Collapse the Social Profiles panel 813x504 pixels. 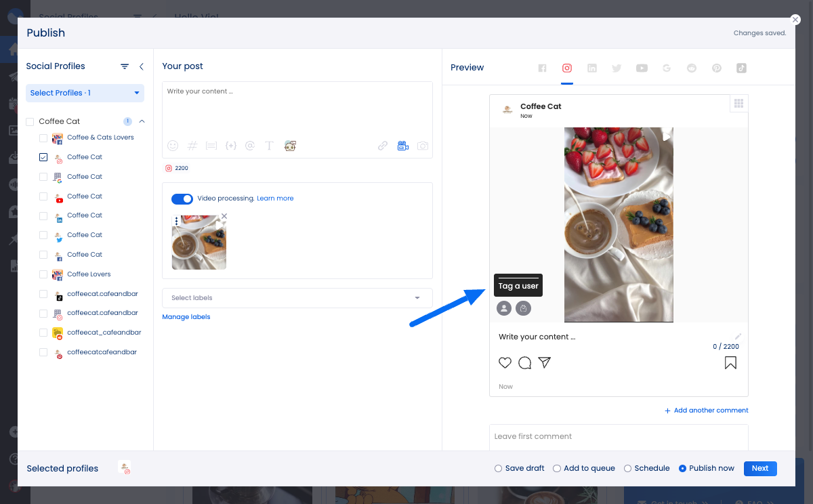(142, 66)
